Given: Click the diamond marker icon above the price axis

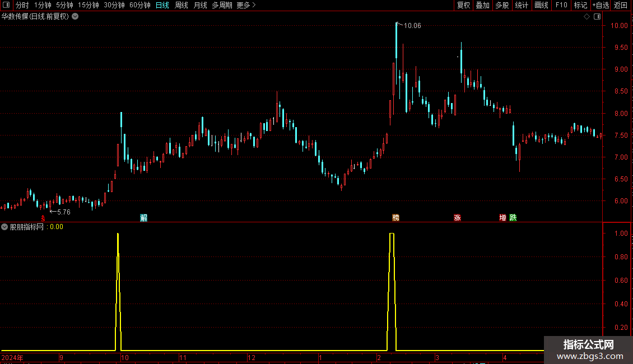Looking at the screenshot, I should coord(587,17).
